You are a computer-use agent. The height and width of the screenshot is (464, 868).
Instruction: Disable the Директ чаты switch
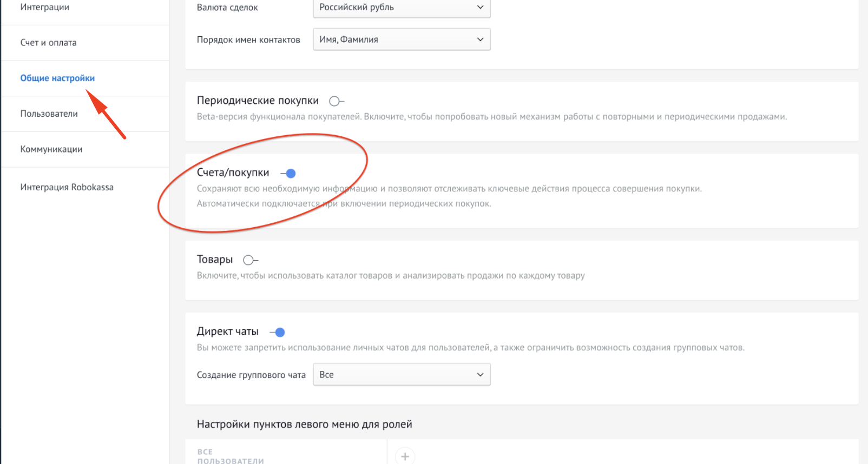tap(278, 332)
